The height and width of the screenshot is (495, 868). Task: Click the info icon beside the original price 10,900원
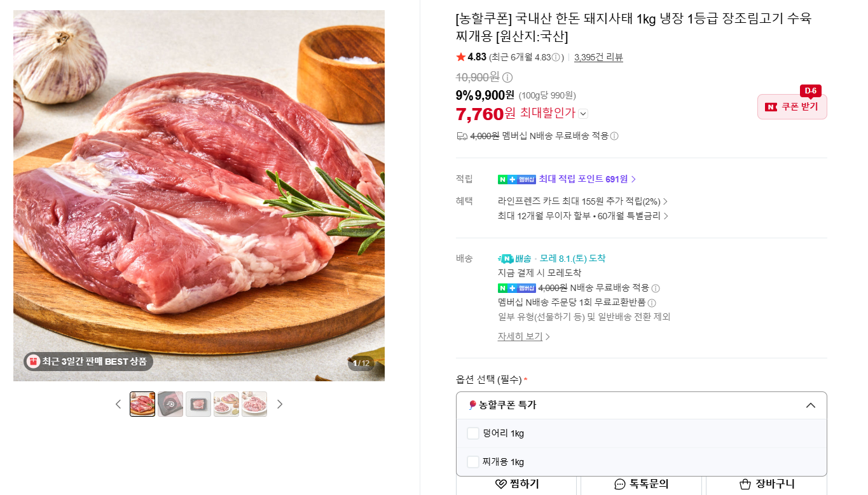point(507,78)
